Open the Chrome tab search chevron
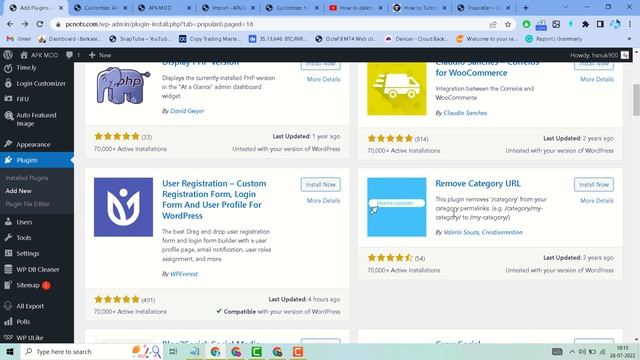 point(565,8)
